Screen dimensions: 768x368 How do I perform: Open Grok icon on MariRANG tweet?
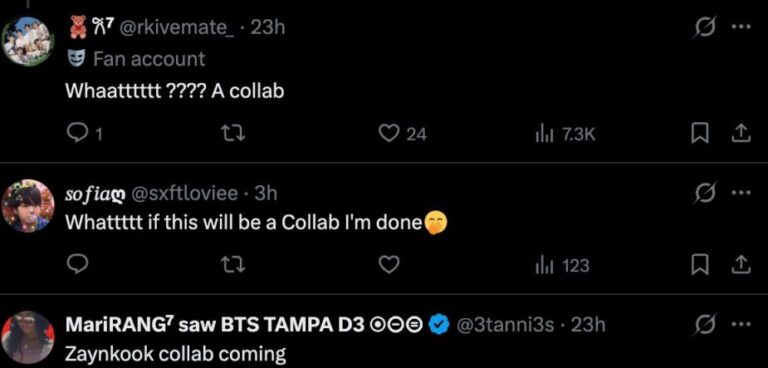705,325
